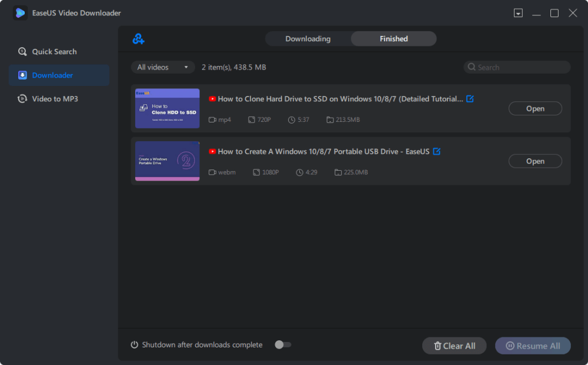Click the Resume All button
The image size is (588, 365).
pyautogui.click(x=532, y=346)
